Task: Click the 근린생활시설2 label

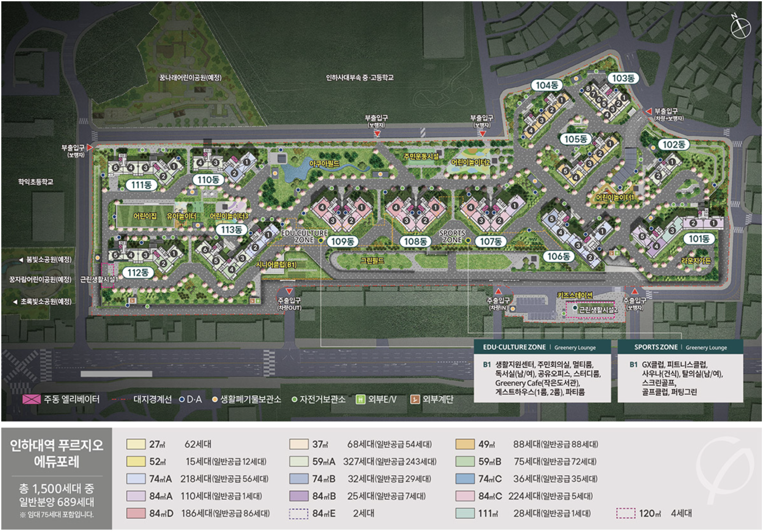Action: (x=598, y=310)
